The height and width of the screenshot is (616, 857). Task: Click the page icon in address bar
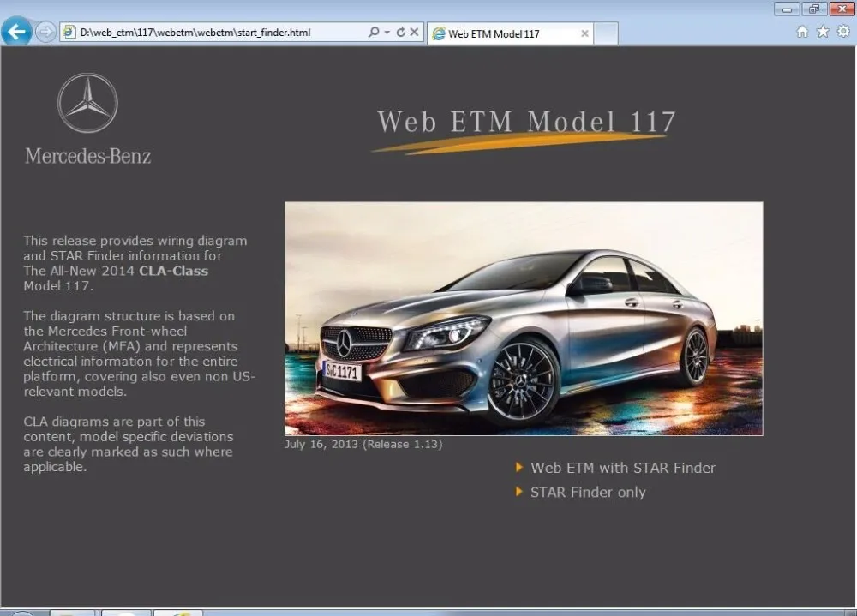point(69,33)
